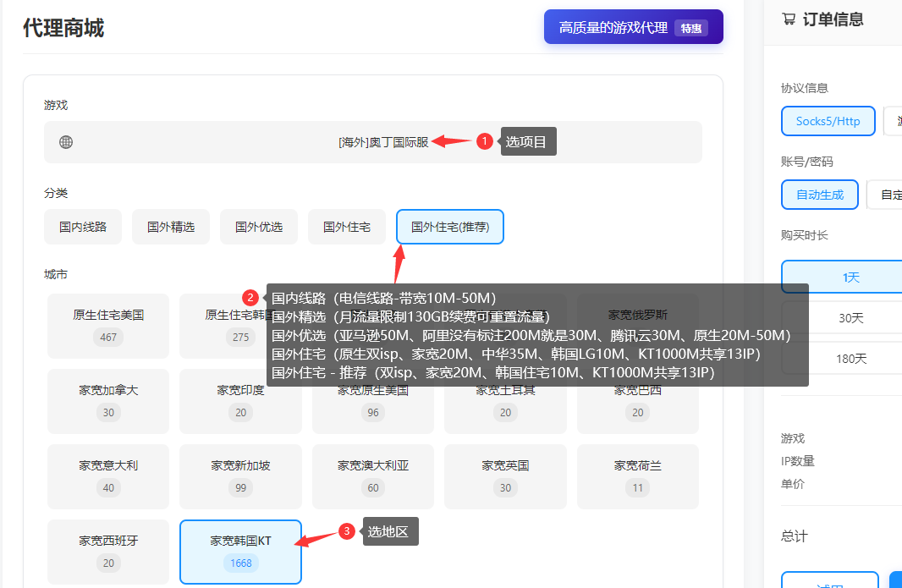The image size is (902, 588).
Task: Select the 国外优选 category
Action: 258,226
